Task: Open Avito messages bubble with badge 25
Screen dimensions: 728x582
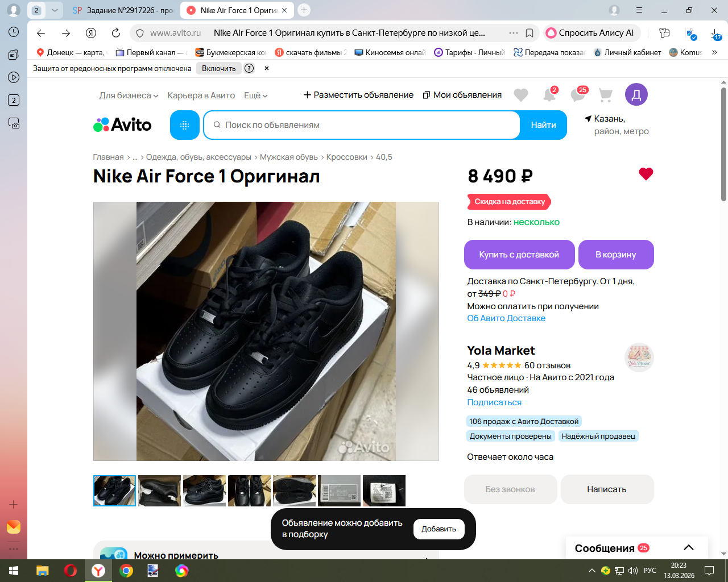Action: 578,94
